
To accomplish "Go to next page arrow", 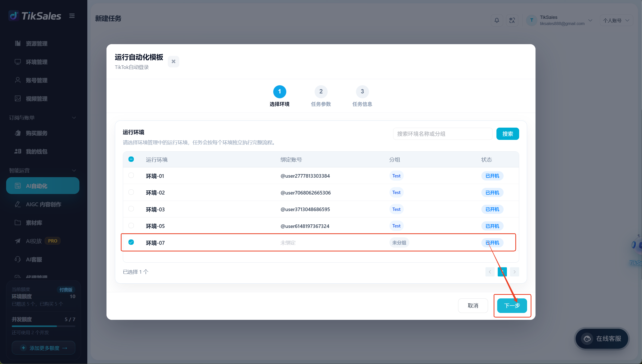I will (x=514, y=272).
